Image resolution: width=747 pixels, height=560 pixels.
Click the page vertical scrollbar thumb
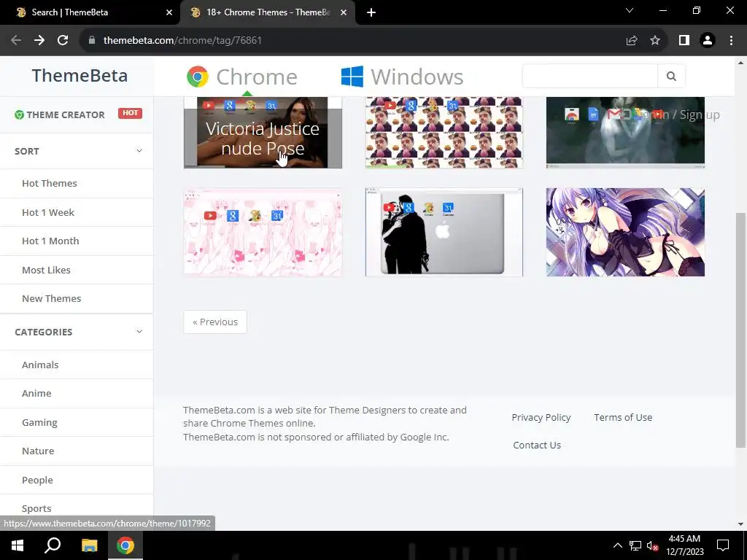click(x=740, y=330)
